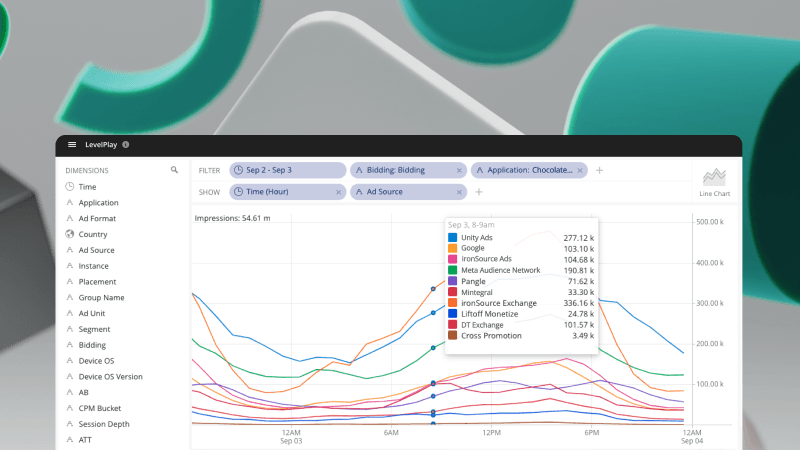800x450 pixels.
Task: Open the Sep 2 - Sep 3 date filter
Action: pyautogui.click(x=282, y=171)
